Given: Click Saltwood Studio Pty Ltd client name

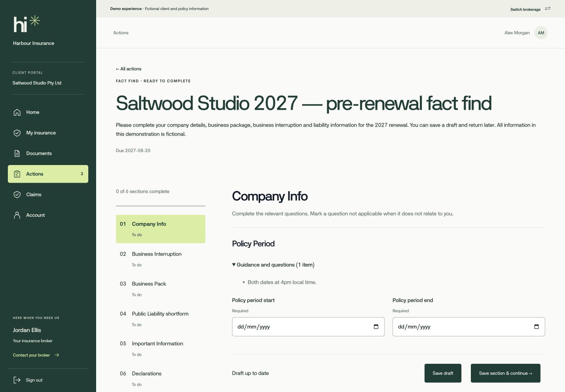Looking at the screenshot, I should [37, 83].
